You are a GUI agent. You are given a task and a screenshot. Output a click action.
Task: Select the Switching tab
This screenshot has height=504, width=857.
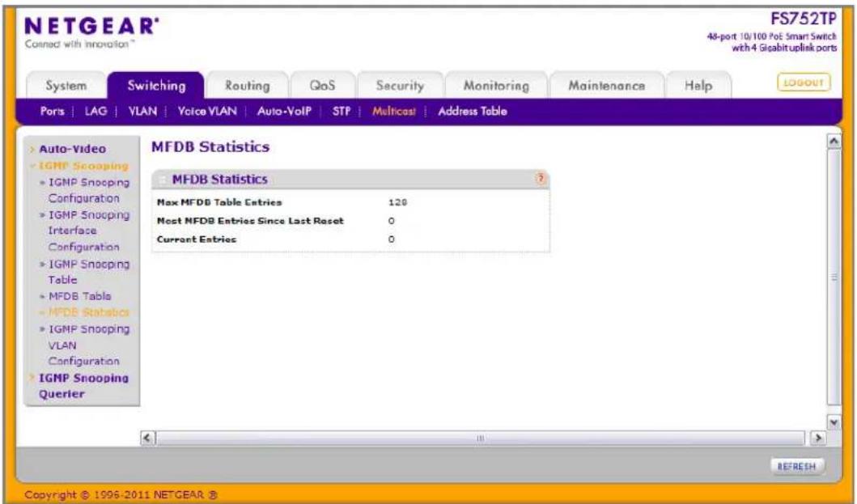[x=156, y=86]
